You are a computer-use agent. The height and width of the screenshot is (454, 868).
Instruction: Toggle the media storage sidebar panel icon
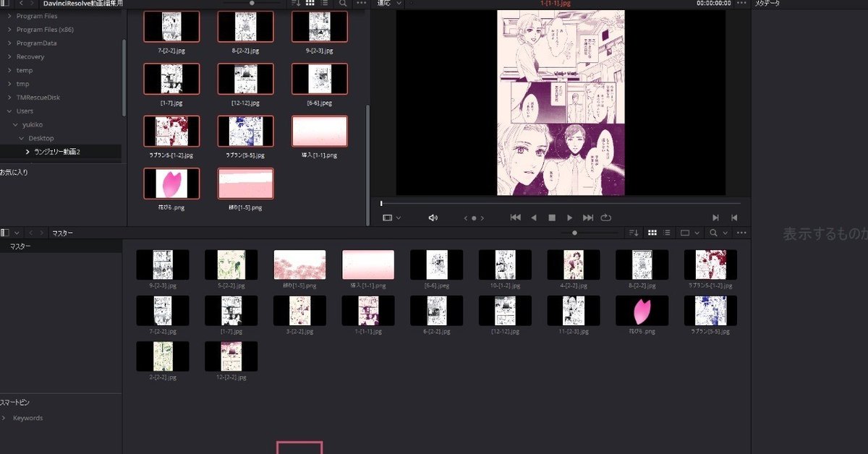pyautogui.click(x=4, y=4)
